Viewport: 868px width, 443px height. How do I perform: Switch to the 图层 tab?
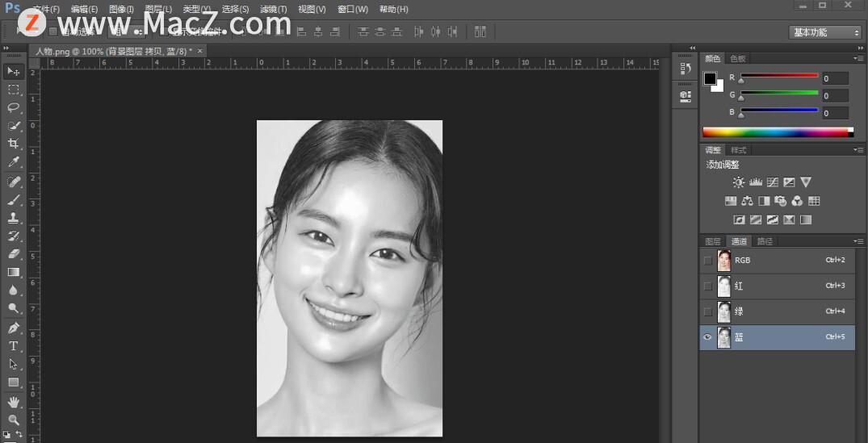[713, 241]
